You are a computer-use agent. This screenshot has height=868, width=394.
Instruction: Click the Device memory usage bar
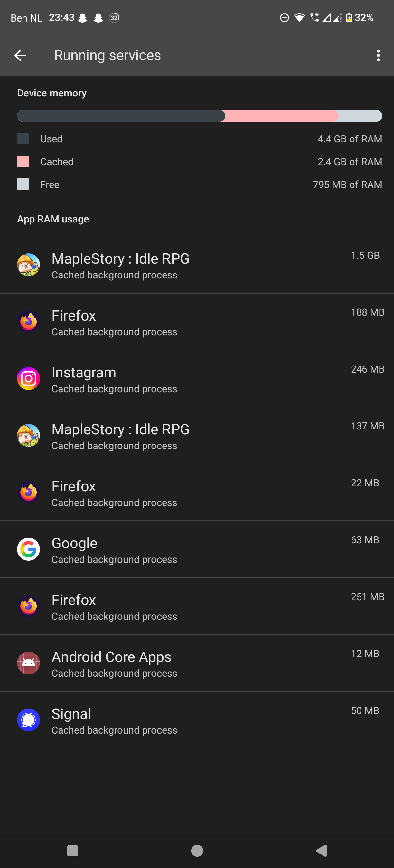(x=199, y=116)
